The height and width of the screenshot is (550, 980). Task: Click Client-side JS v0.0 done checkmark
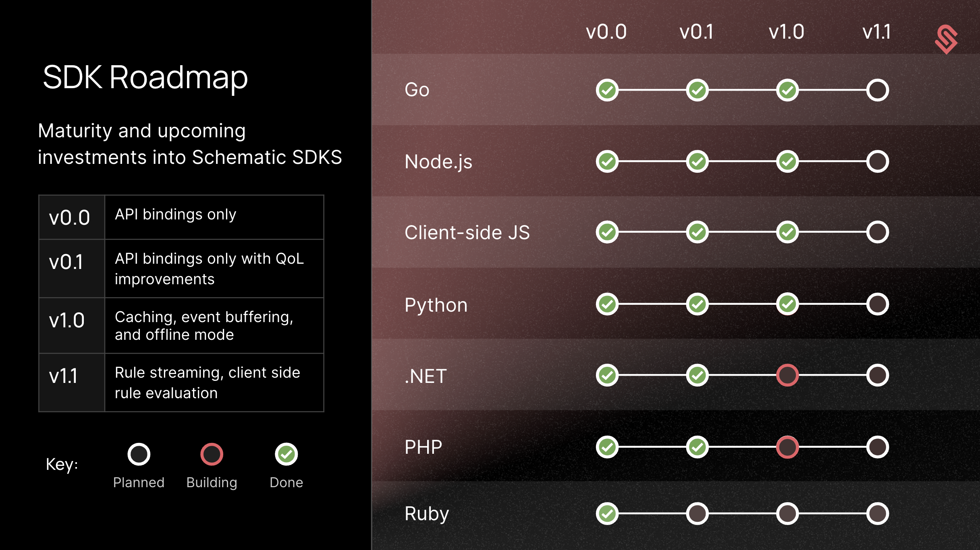point(607,232)
